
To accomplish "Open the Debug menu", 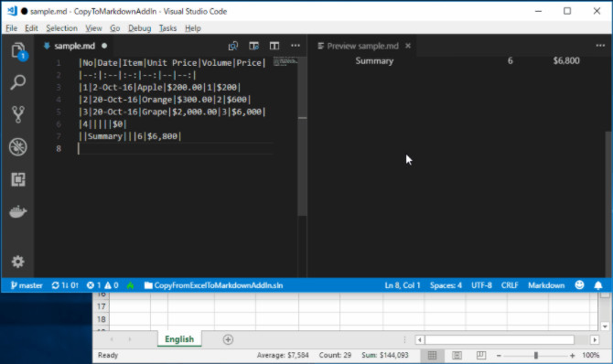I will [140, 28].
